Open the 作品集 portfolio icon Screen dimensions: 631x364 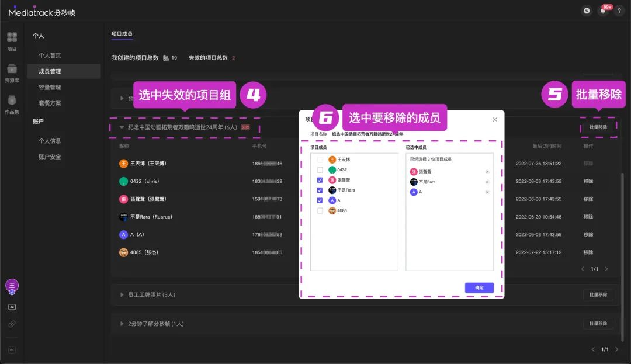pyautogui.click(x=12, y=104)
